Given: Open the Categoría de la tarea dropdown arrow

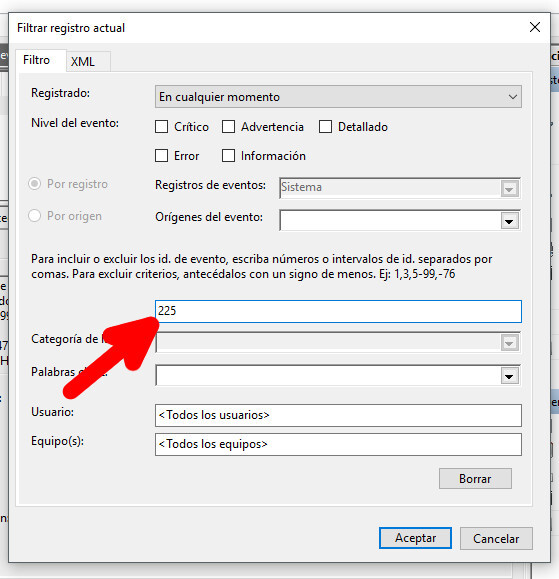Looking at the screenshot, I should click(510, 343).
